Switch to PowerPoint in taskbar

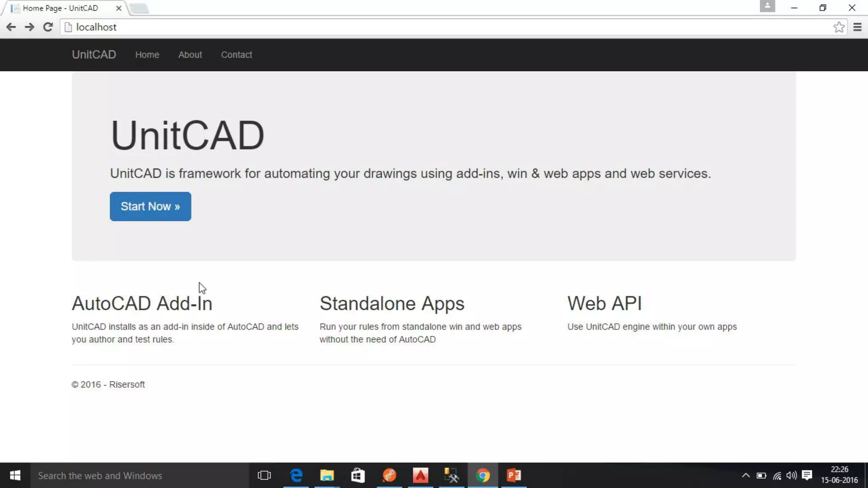pyautogui.click(x=514, y=475)
